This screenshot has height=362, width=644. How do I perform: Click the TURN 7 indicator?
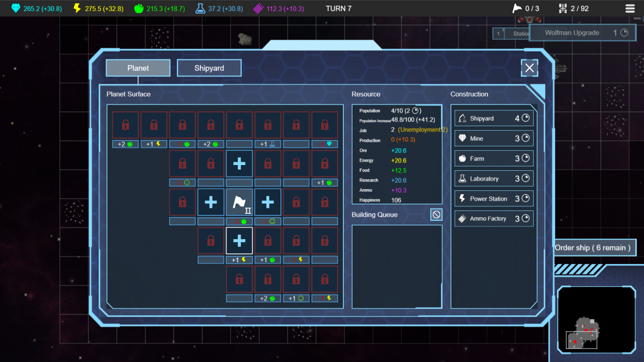pos(339,8)
